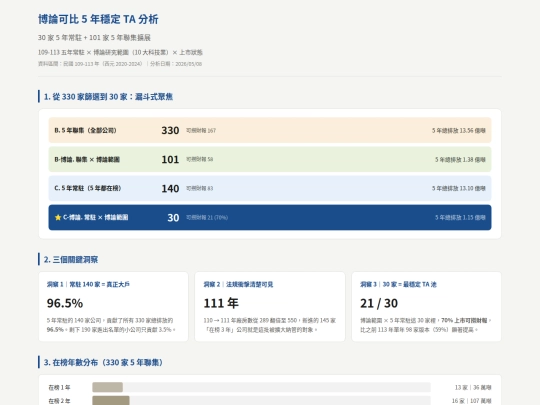Click the funnel label B. 5 年聯集
The width and height of the screenshot is (540, 405).
tap(85, 130)
